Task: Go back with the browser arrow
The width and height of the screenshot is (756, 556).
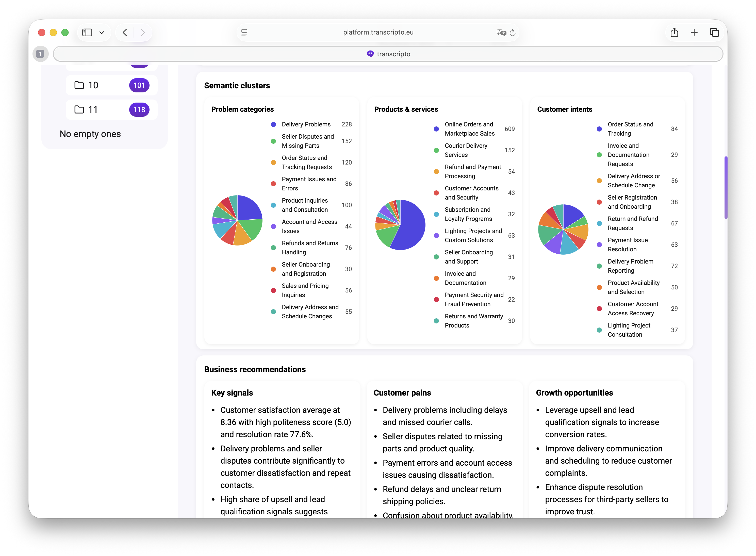Action: pos(125,32)
